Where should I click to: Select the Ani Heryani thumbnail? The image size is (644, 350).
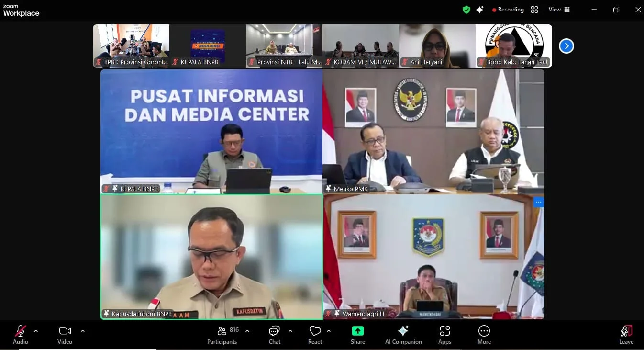(x=437, y=46)
